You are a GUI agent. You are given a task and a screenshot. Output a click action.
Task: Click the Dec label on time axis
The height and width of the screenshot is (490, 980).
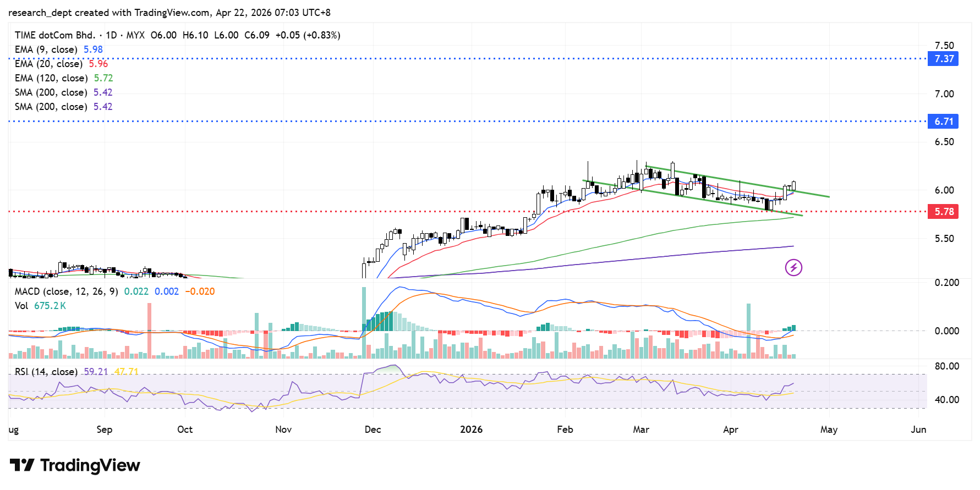click(373, 430)
